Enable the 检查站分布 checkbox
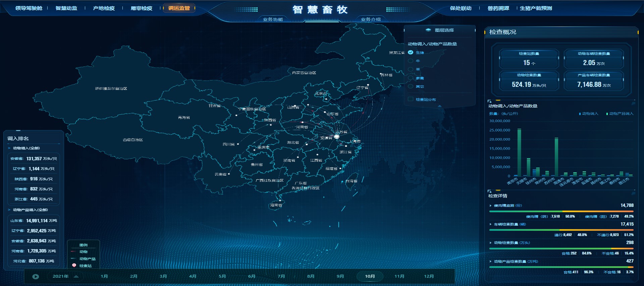 [411, 99]
